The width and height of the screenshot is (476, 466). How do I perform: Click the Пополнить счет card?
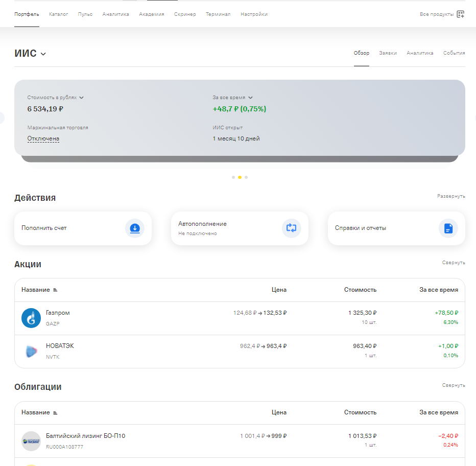pyautogui.click(x=83, y=228)
